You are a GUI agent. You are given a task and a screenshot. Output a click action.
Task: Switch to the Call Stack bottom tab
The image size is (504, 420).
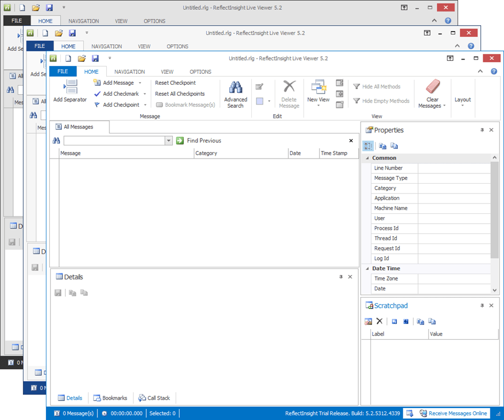(154, 398)
